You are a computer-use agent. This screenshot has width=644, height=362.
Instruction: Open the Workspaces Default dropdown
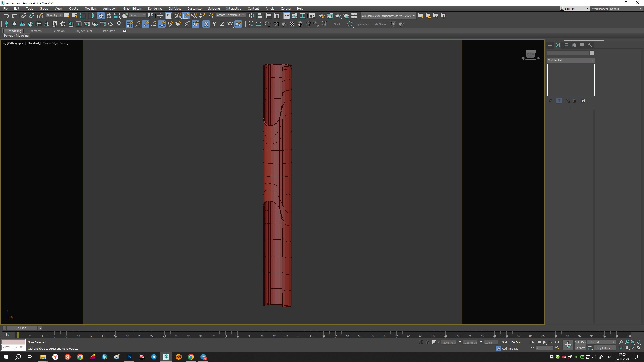625,9
